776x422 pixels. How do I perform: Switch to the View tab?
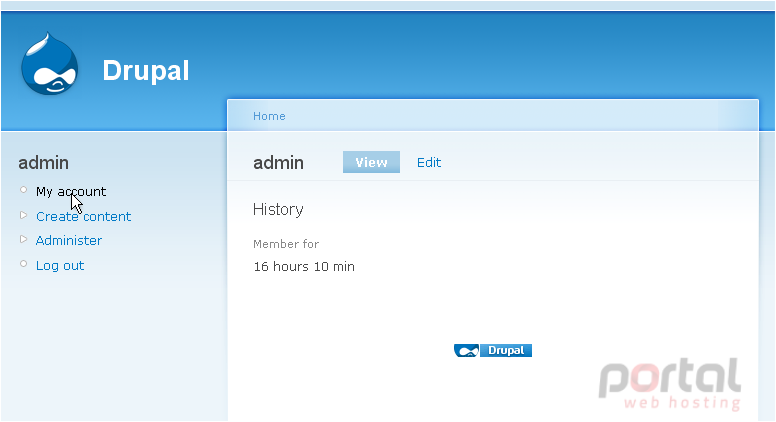(x=371, y=162)
